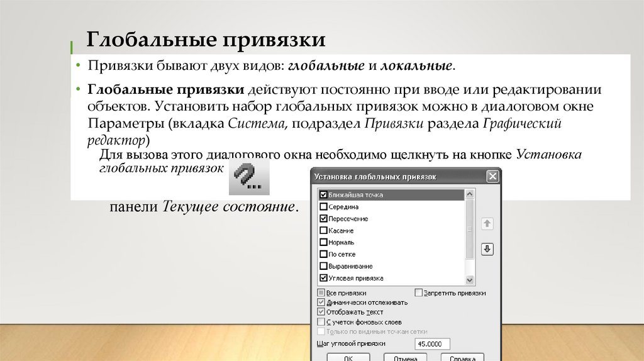Tick the Нормаль checkbox

[324, 242]
